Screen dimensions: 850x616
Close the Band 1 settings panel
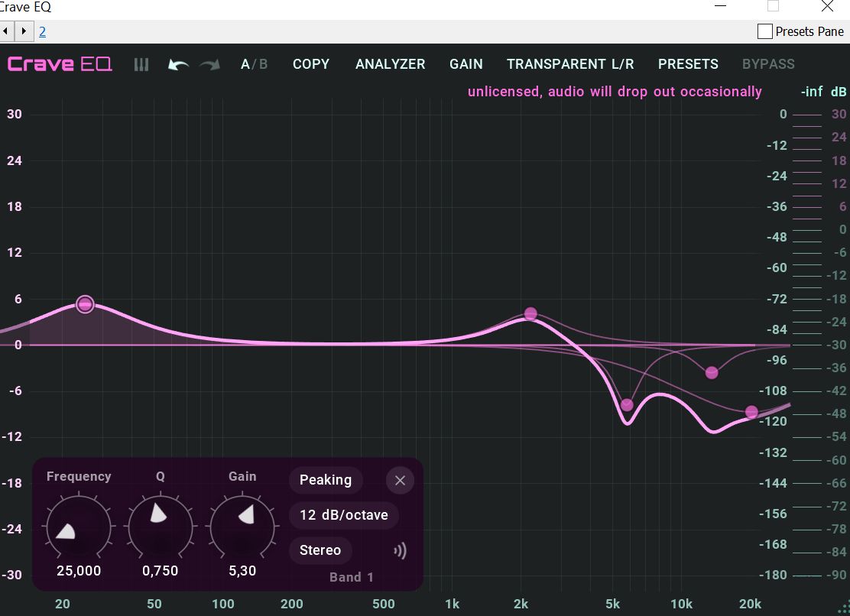pos(400,481)
